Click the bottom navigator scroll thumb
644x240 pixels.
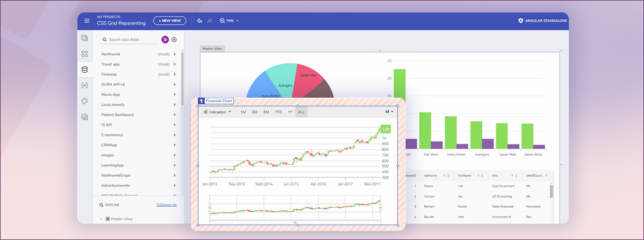coord(295,222)
